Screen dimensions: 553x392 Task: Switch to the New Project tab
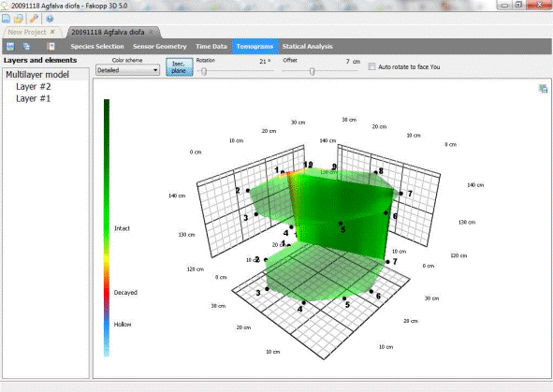click(x=27, y=32)
